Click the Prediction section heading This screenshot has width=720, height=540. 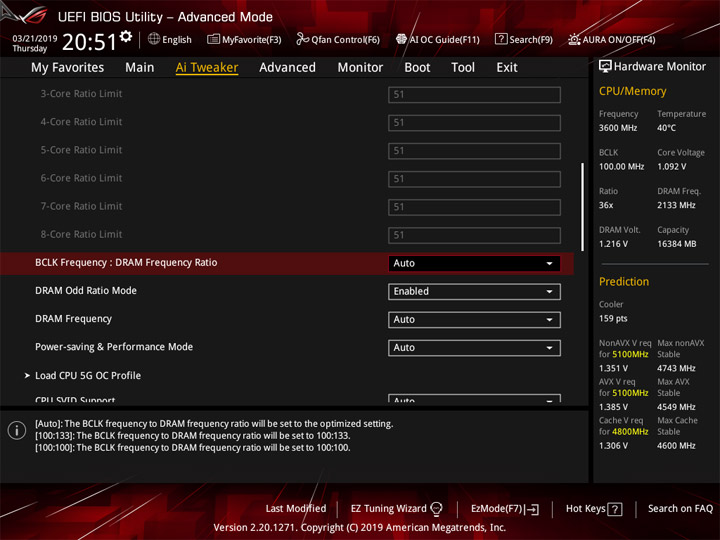pyautogui.click(x=624, y=281)
